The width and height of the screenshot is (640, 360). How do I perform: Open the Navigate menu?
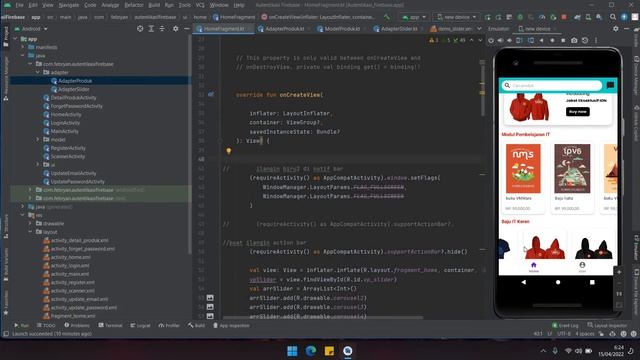[69, 5]
